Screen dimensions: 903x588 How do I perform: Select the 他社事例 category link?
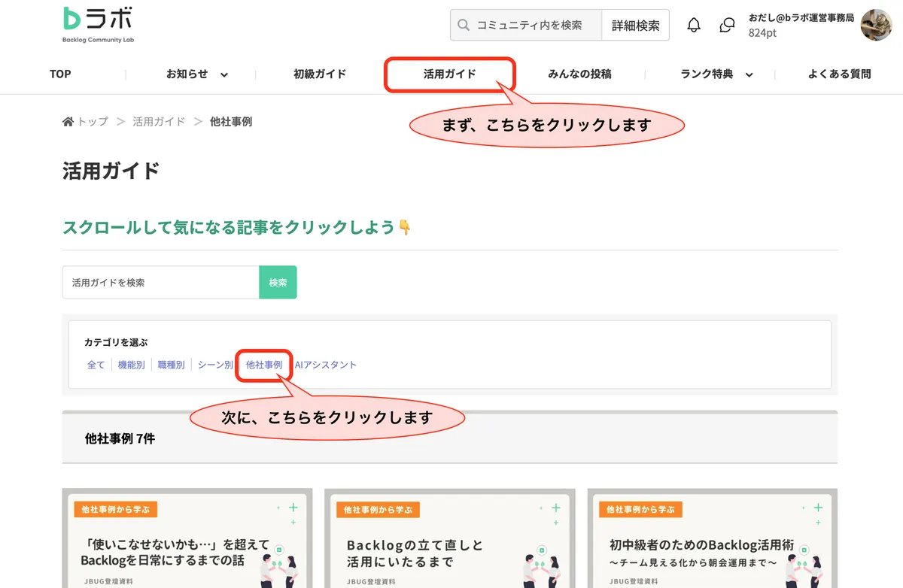point(264,365)
